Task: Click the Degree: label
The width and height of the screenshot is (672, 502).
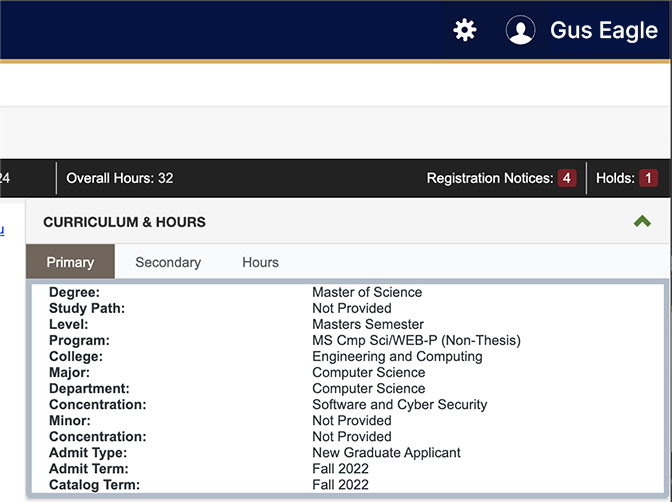Action: click(x=74, y=292)
